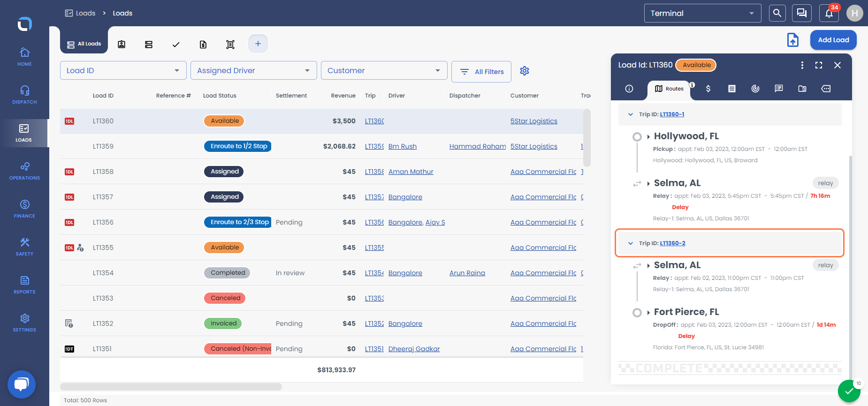Click the horizontal scrollbar under the table
This screenshot has width=868, height=406.
171,387
